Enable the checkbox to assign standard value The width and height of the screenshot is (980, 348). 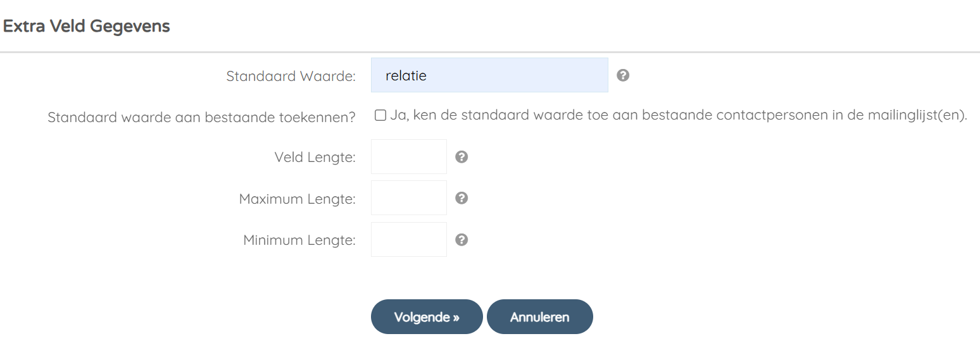coord(380,115)
